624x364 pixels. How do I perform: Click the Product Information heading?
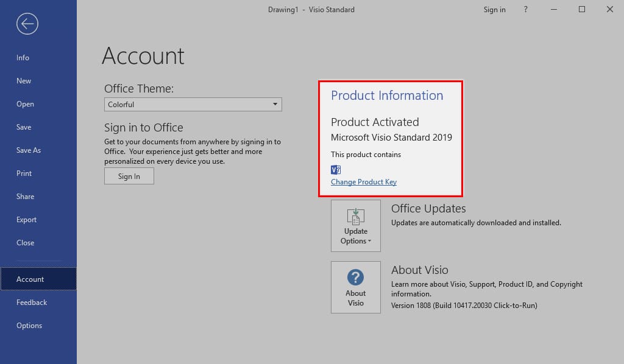click(387, 96)
